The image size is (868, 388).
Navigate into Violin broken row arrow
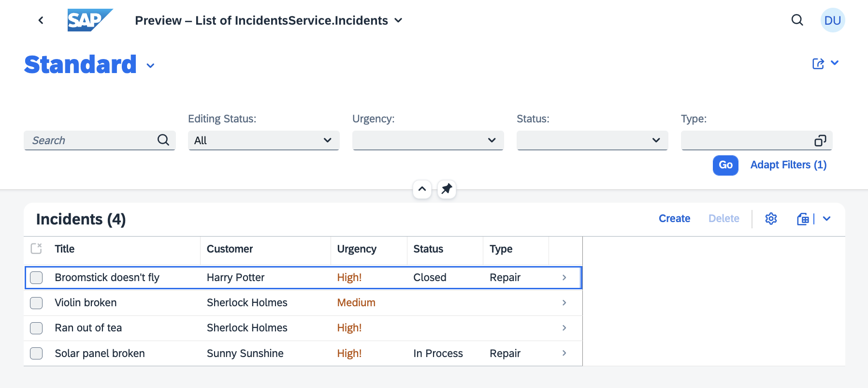click(564, 303)
